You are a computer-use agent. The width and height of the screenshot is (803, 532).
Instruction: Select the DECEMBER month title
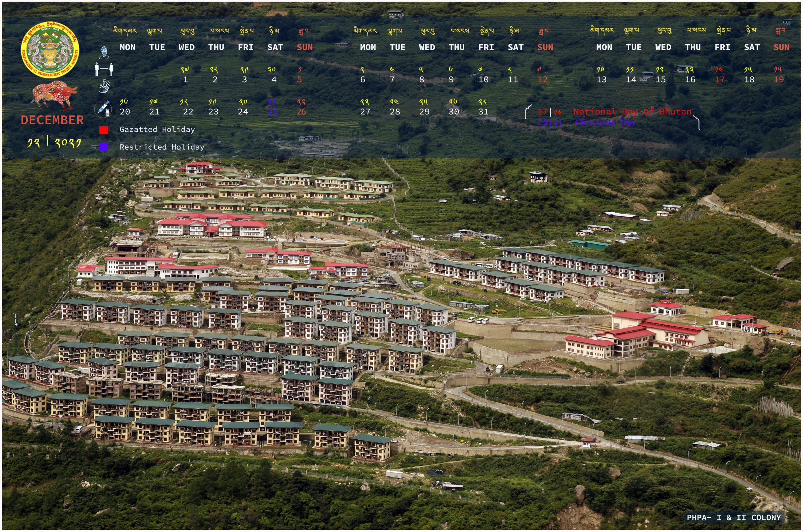tap(52, 120)
